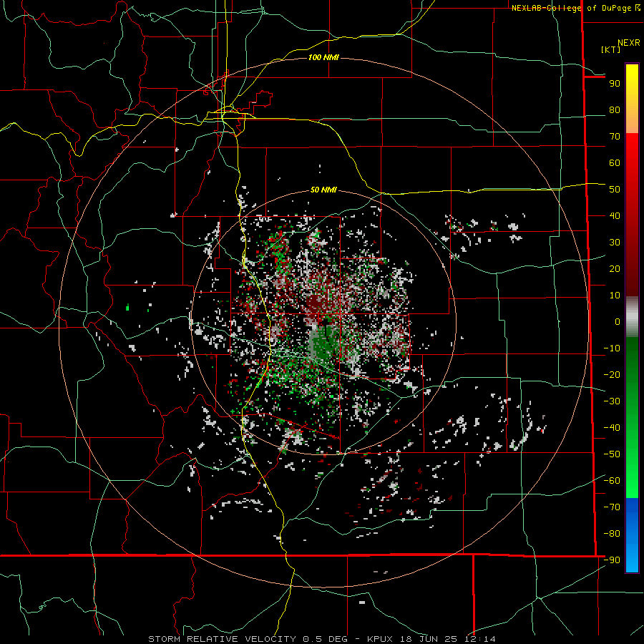Click the 0.5 DEG elevation angle text
This screenshot has width=644, height=644.
[325, 639]
